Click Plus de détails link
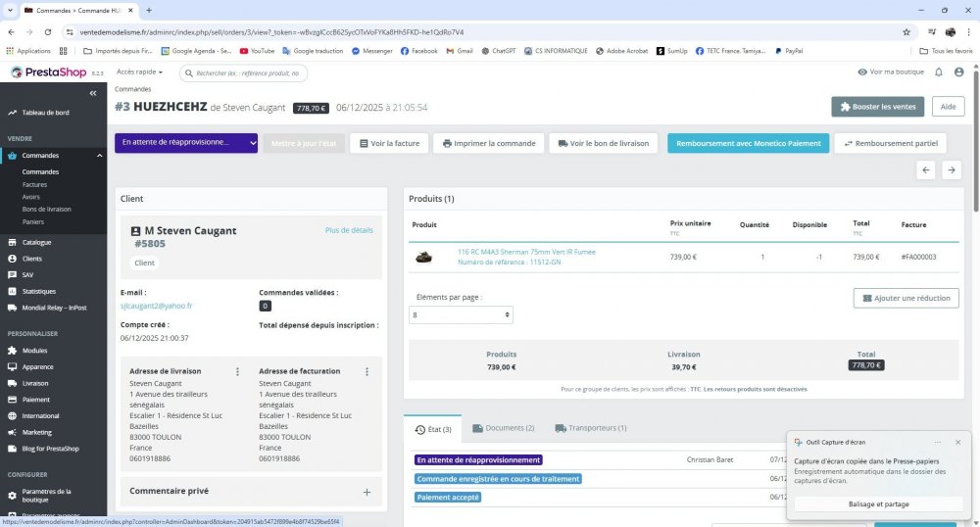 [349, 230]
